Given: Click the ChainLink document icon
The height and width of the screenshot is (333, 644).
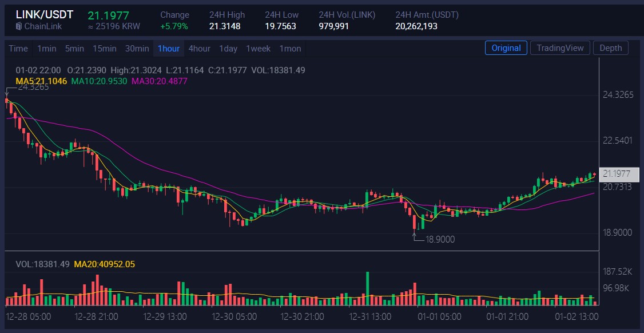Looking at the screenshot, I should pos(19,26).
